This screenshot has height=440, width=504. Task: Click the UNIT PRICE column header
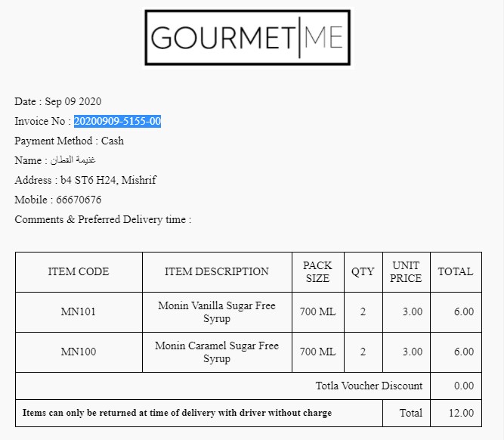[x=406, y=272]
